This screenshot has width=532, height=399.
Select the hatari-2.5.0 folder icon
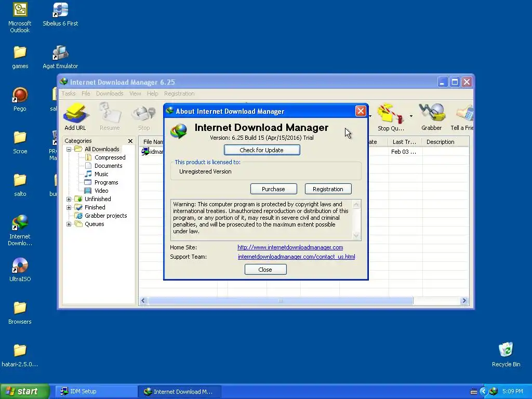click(20, 355)
